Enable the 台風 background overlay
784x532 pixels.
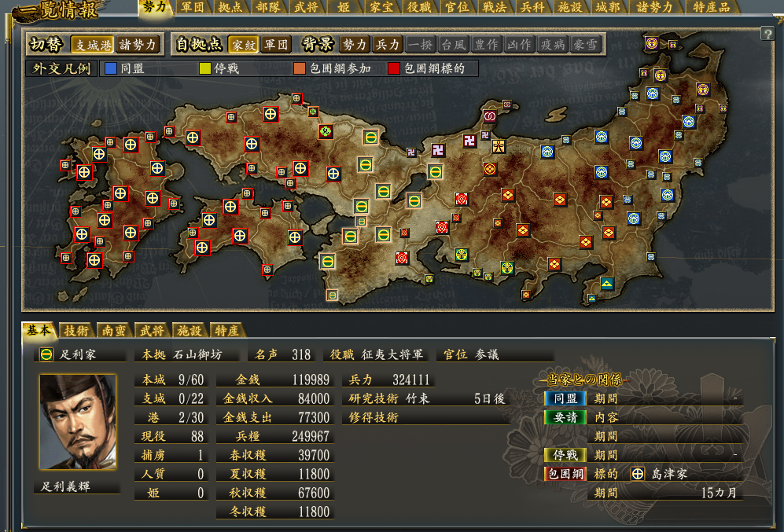tap(454, 45)
